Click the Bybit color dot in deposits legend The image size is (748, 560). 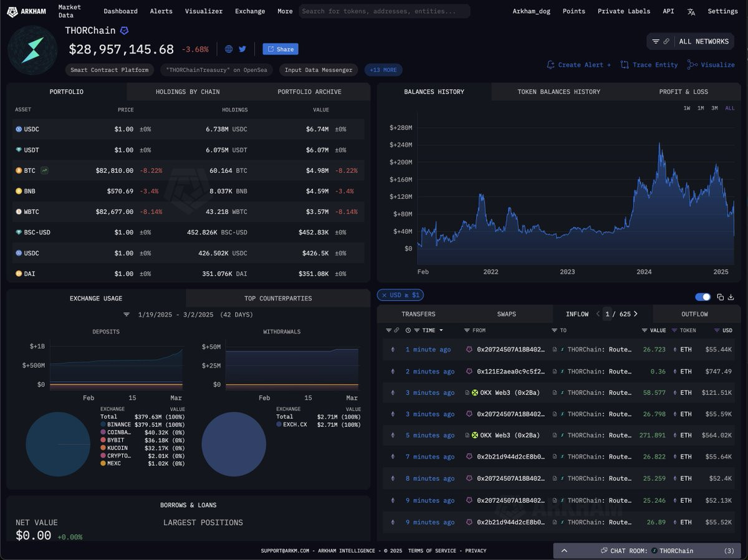click(x=103, y=440)
